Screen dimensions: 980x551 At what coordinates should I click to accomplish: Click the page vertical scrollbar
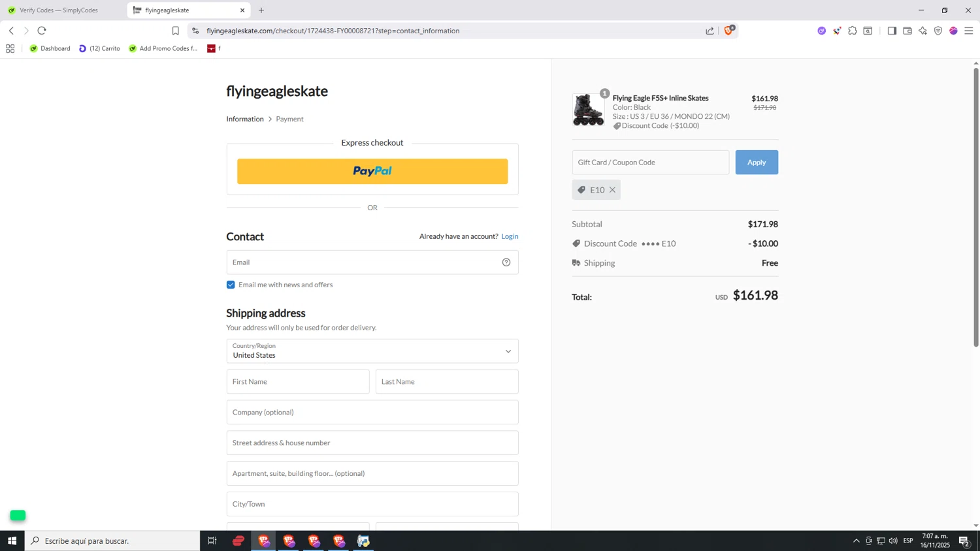pyautogui.click(x=976, y=209)
